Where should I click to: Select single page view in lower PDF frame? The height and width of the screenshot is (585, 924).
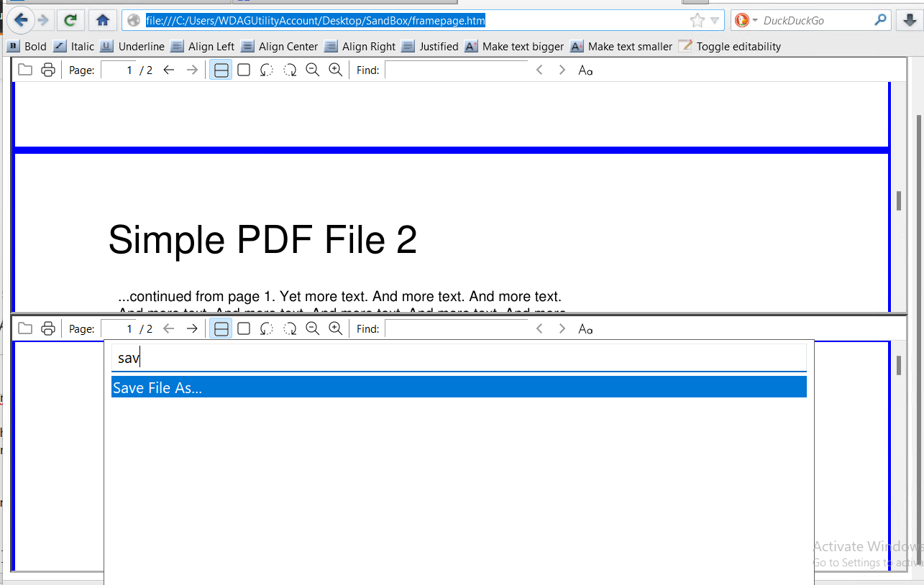coord(244,328)
